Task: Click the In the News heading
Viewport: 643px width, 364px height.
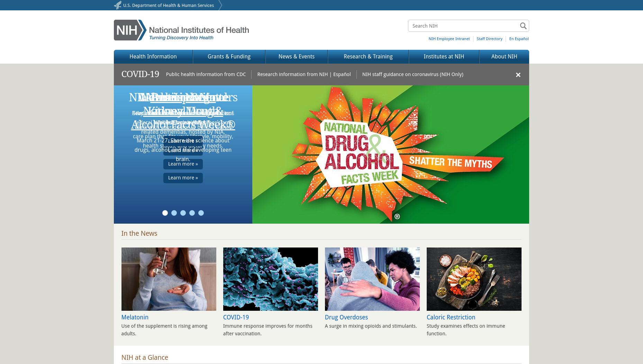Action: click(x=139, y=234)
